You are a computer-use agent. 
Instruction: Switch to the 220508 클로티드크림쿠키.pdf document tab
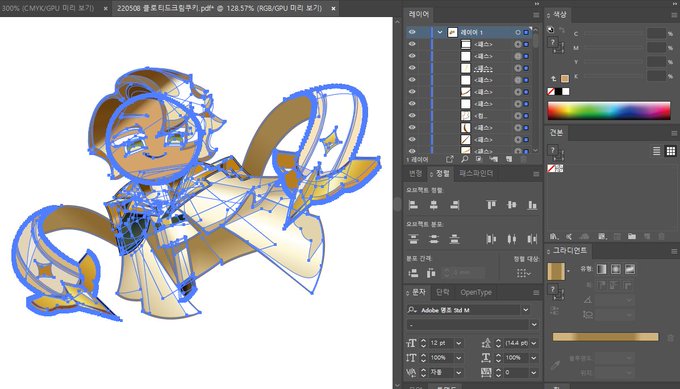pyautogui.click(x=219, y=8)
